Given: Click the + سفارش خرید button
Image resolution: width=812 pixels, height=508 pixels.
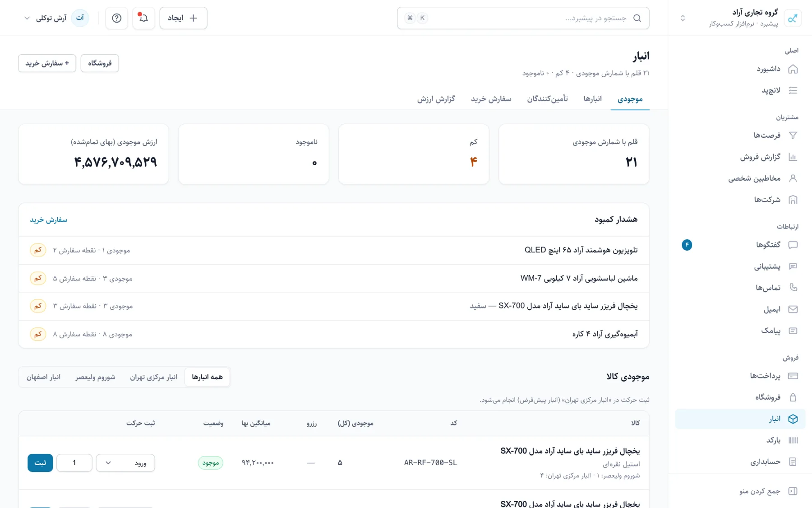Looking at the screenshot, I should [47, 63].
